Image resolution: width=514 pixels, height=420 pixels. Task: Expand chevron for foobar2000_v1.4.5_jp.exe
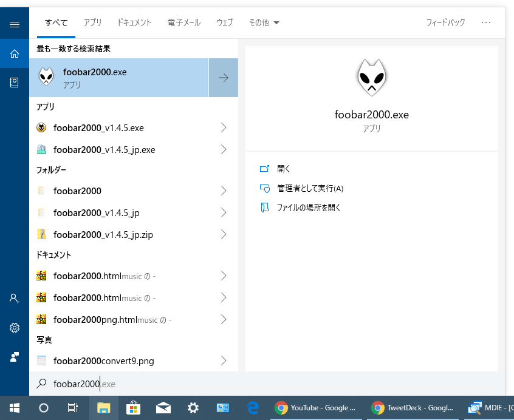click(x=224, y=149)
